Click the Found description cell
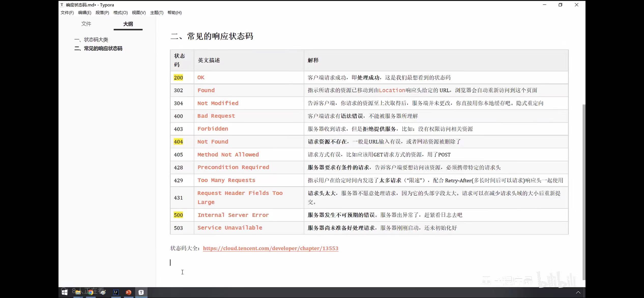 click(249, 90)
